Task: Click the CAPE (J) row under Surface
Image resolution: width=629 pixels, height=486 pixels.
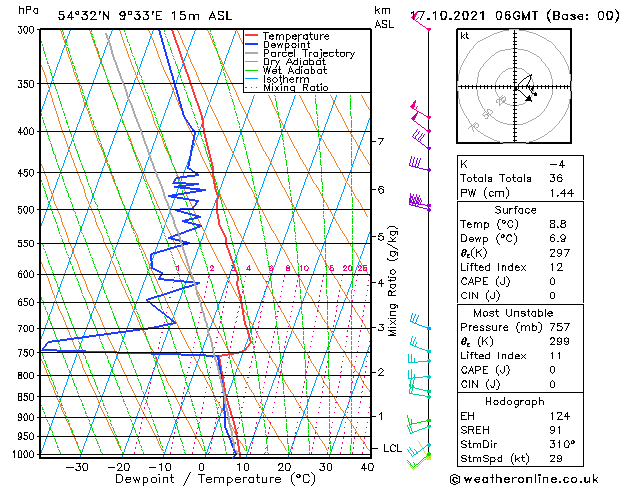Action: pos(520,281)
